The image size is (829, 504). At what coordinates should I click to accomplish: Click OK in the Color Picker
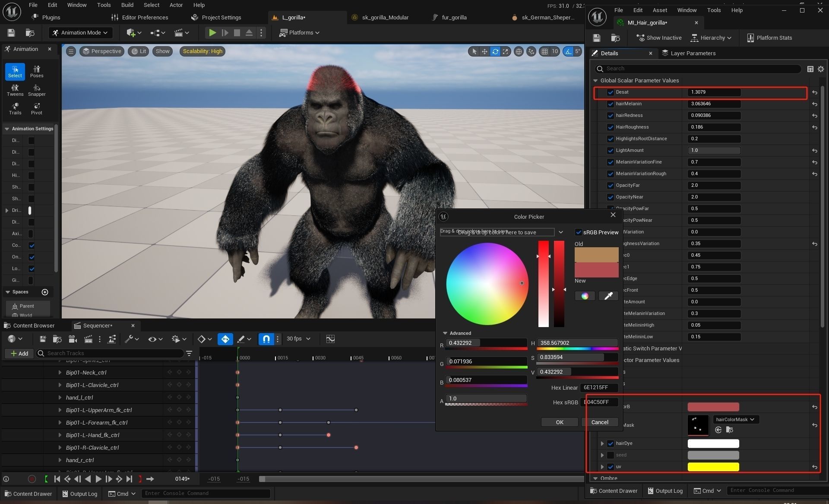pos(560,422)
